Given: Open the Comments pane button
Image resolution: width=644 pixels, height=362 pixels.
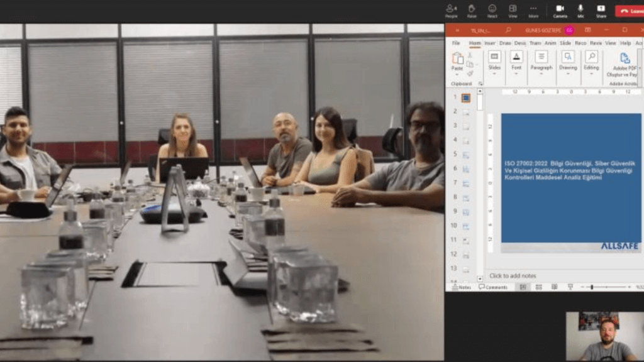Looking at the screenshot, I should (492, 287).
